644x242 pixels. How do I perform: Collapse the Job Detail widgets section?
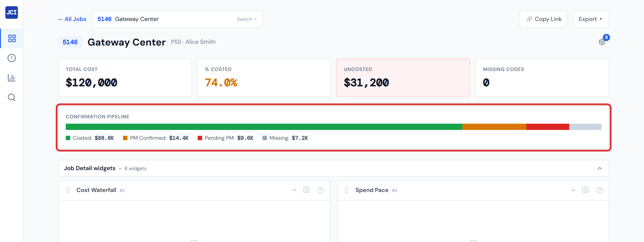(x=600, y=168)
